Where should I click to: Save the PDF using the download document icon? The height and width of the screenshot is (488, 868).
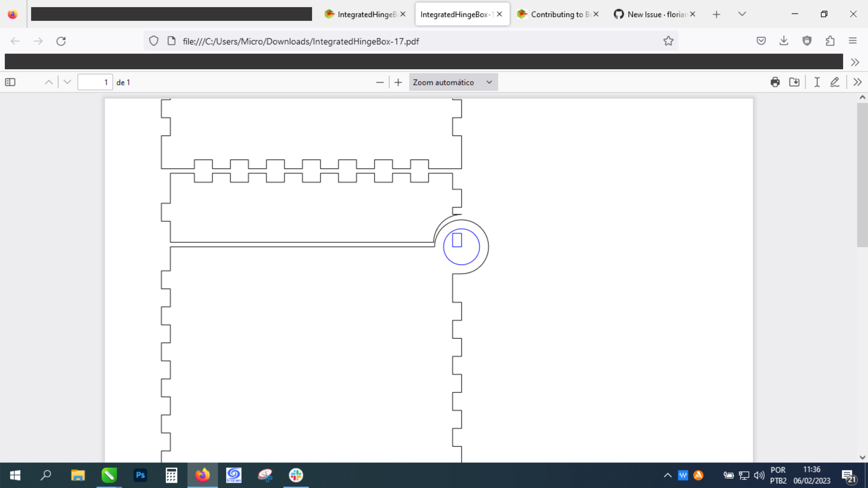click(x=794, y=82)
